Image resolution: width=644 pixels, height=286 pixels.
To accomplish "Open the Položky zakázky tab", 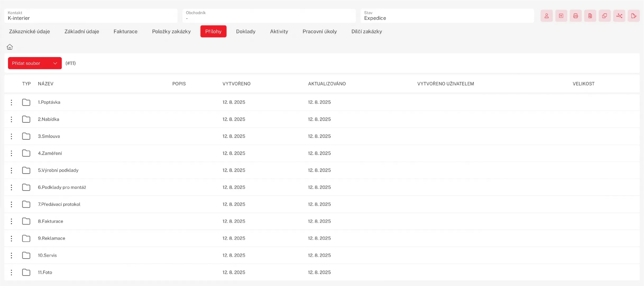I will point(171,31).
